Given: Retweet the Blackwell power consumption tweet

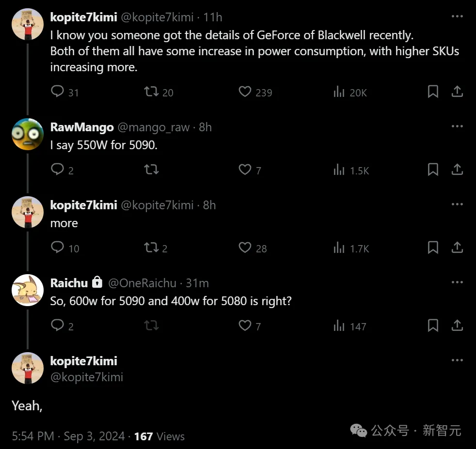Looking at the screenshot, I should (x=151, y=92).
